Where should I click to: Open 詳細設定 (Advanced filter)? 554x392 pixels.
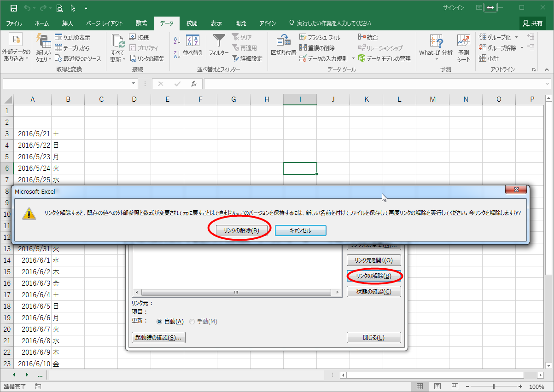pos(247,58)
